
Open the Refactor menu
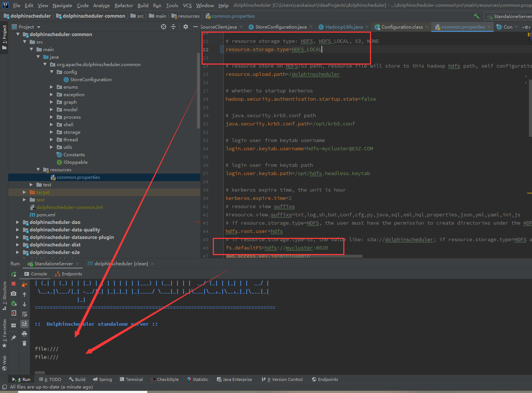[x=124, y=5]
